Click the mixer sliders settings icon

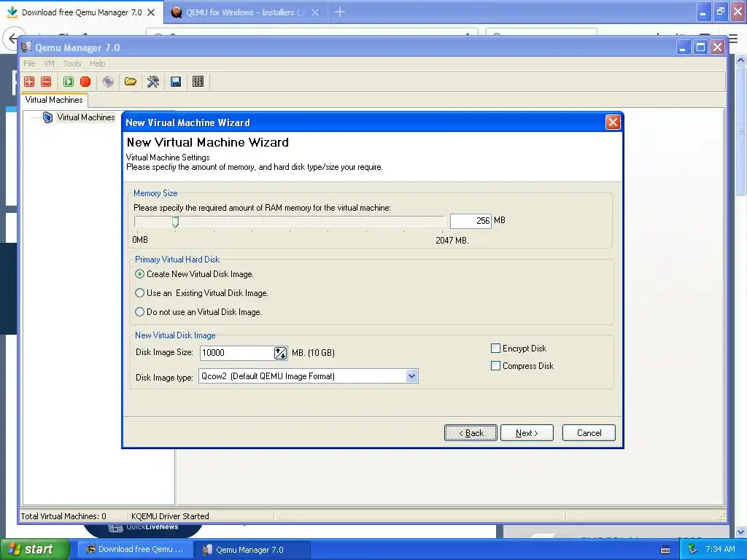click(x=198, y=82)
